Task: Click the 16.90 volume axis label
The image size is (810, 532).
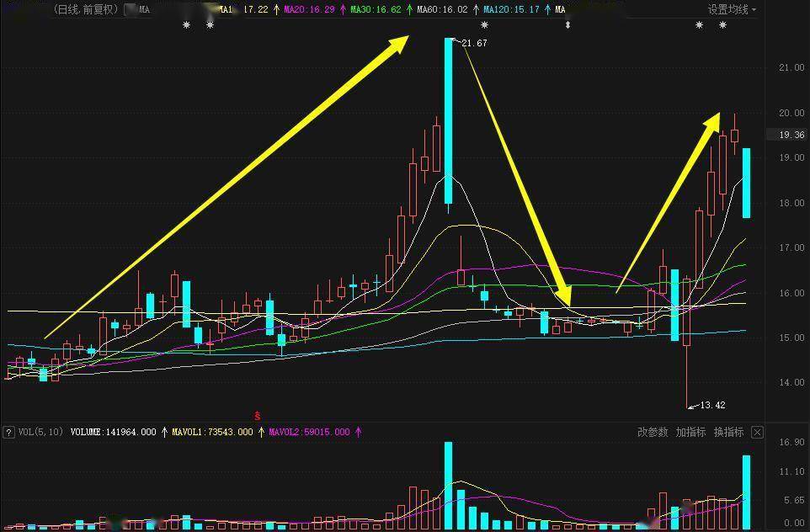Action: click(791, 442)
